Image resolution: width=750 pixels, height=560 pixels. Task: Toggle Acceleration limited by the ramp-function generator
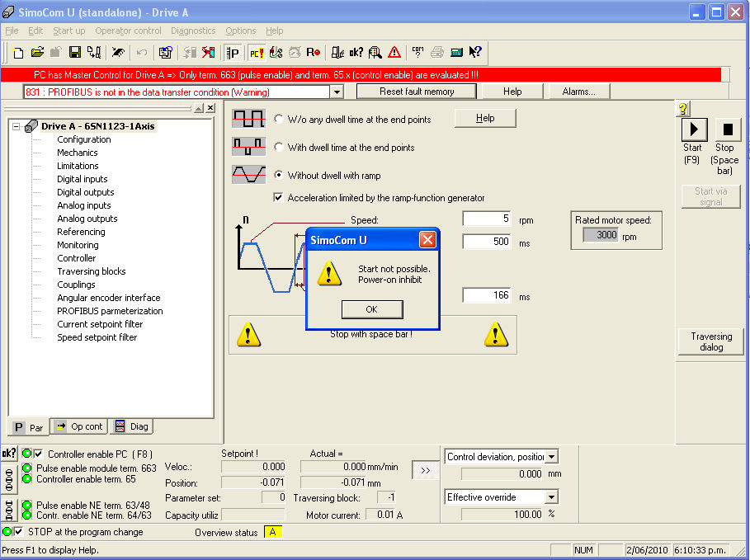click(x=278, y=197)
